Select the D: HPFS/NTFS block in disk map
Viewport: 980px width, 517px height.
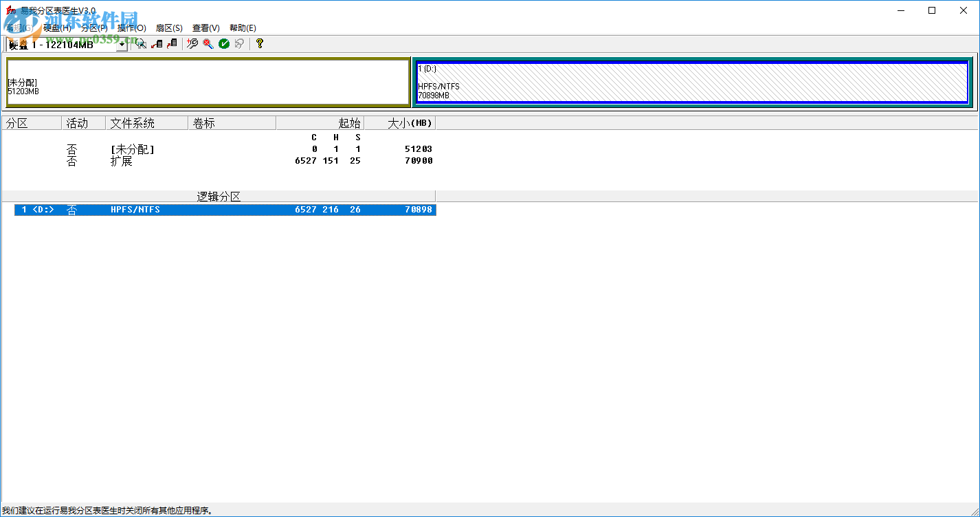(x=693, y=82)
